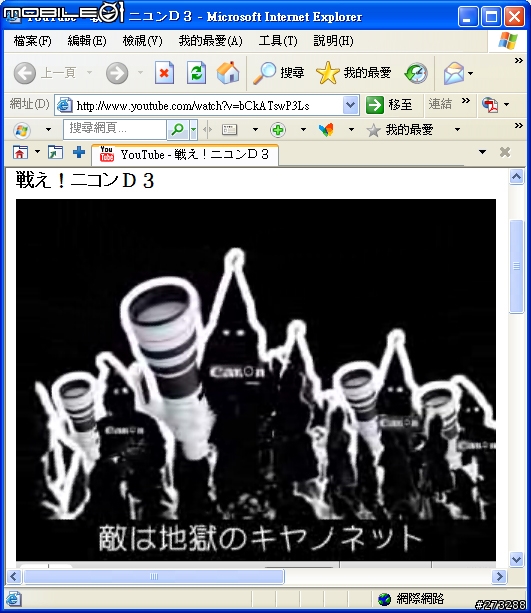
Task: Click the form fill card icon
Action: 229,129
